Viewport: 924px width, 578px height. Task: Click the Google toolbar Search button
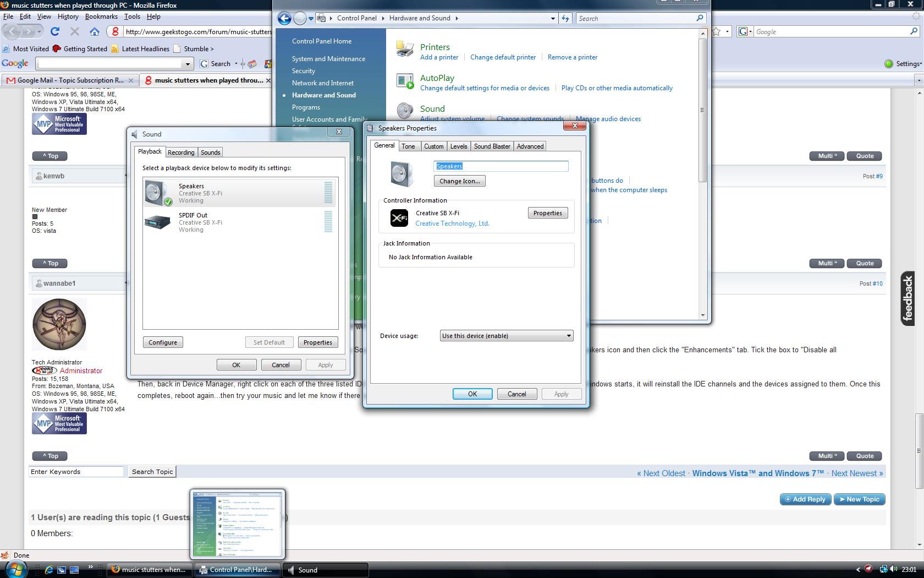pyautogui.click(x=216, y=64)
